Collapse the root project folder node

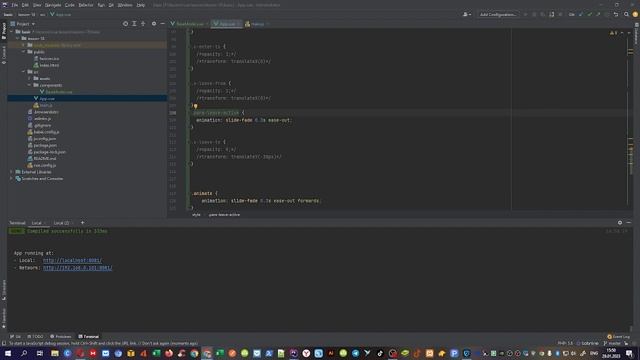[11, 32]
